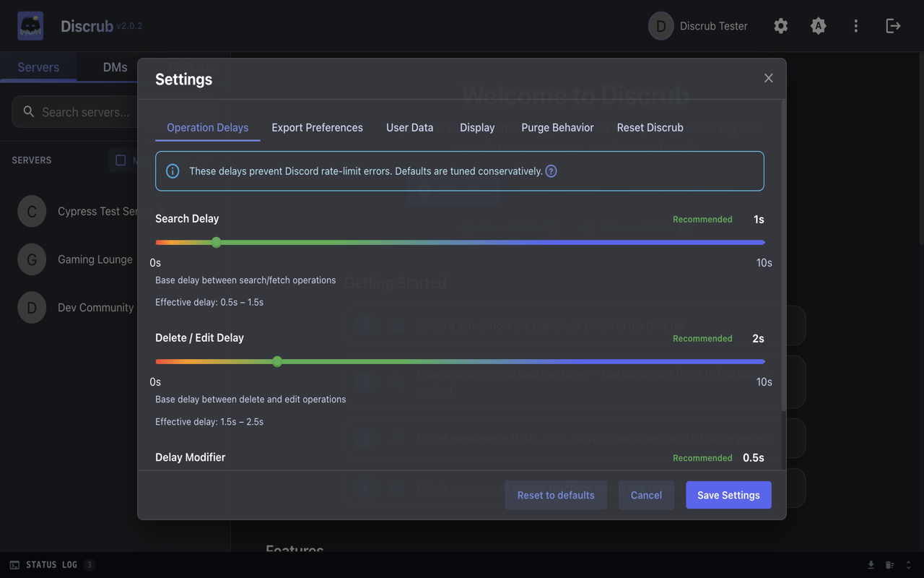Switch to User Data tab
The width and height of the screenshot is (924, 578).
tap(410, 127)
